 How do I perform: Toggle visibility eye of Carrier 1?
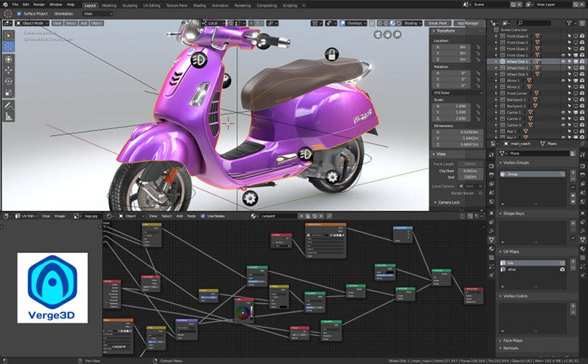pos(563,113)
